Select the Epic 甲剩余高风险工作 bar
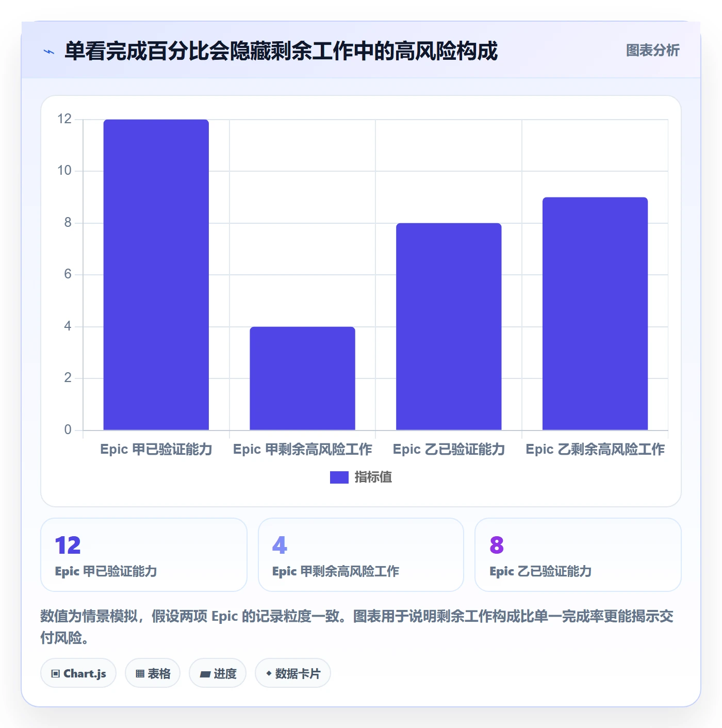This screenshot has width=722, height=728. [x=302, y=378]
